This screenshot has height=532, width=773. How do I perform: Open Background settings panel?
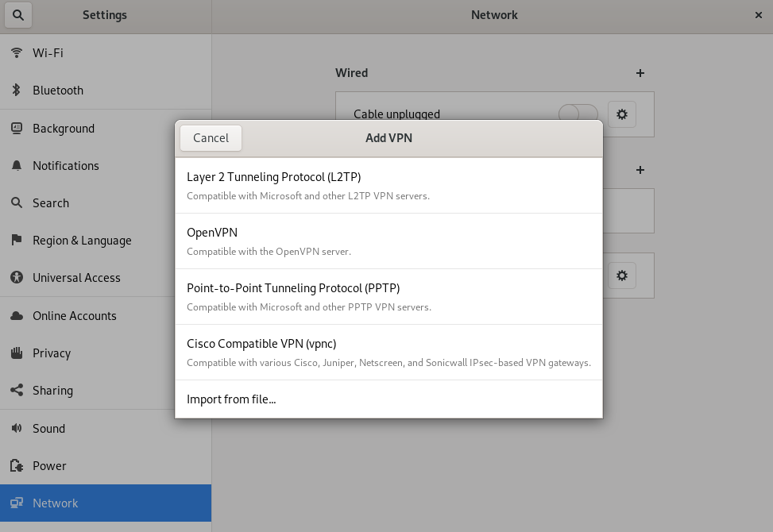pos(64,129)
